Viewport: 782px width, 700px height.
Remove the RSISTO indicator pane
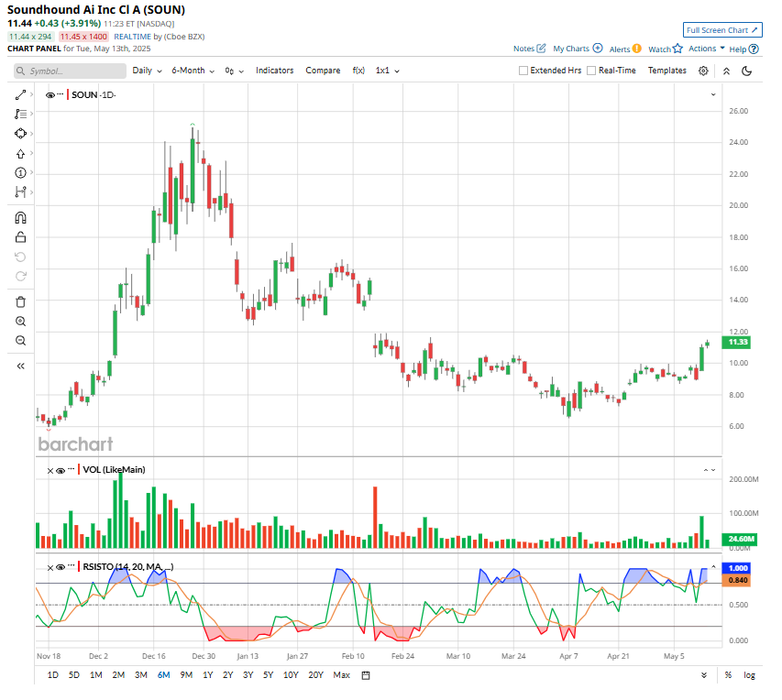tap(50, 567)
